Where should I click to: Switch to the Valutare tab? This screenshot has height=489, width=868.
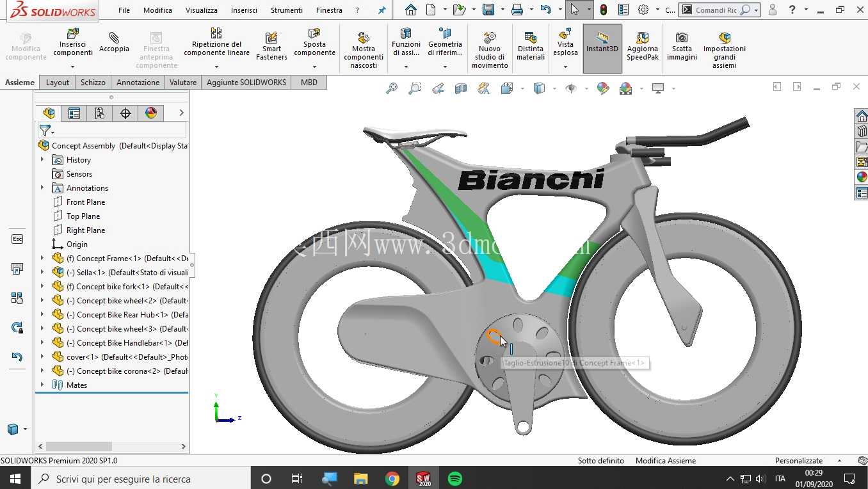tap(183, 82)
